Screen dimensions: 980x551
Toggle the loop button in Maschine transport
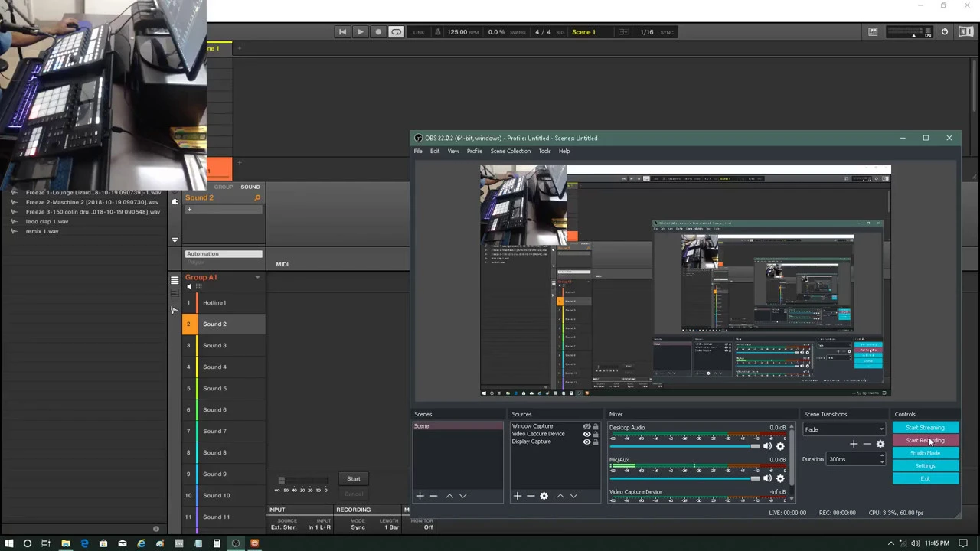(x=396, y=32)
